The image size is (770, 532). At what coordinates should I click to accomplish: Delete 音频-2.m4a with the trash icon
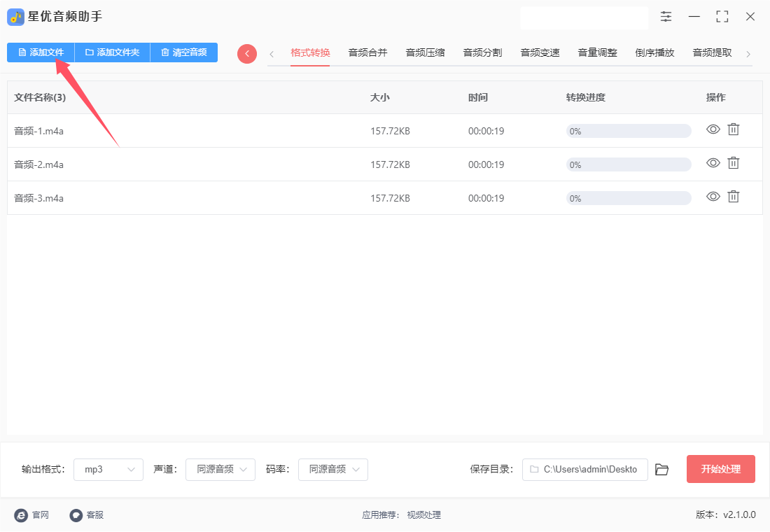point(733,162)
